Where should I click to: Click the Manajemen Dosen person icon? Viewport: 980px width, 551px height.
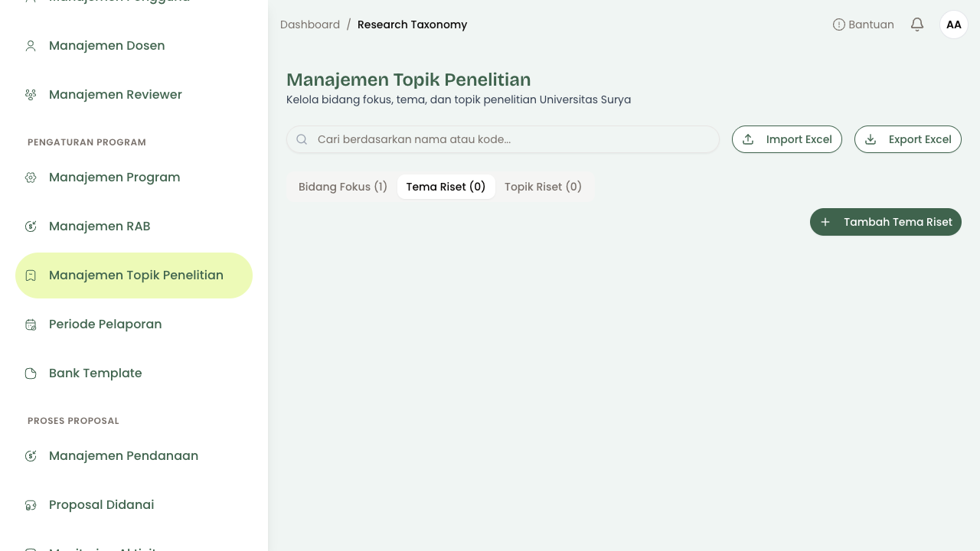[x=31, y=46]
